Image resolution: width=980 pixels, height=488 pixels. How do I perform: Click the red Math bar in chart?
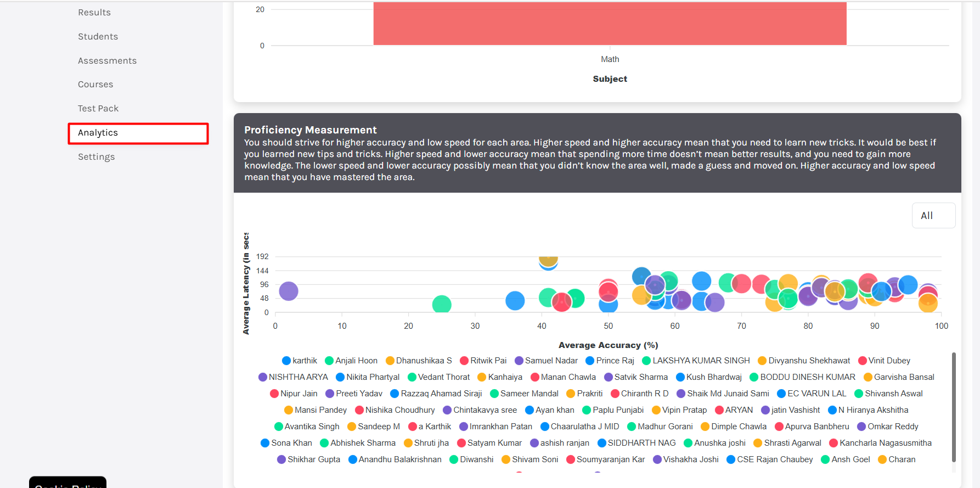point(610,23)
